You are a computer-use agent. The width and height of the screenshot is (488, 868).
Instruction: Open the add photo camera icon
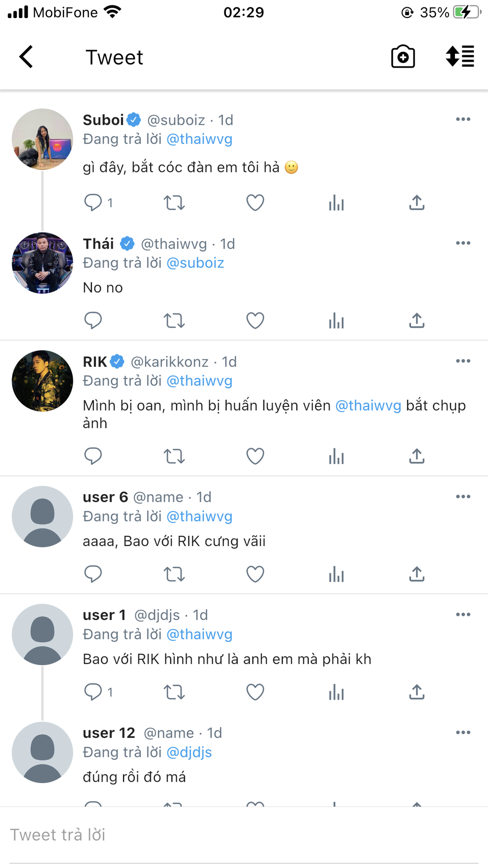(403, 57)
